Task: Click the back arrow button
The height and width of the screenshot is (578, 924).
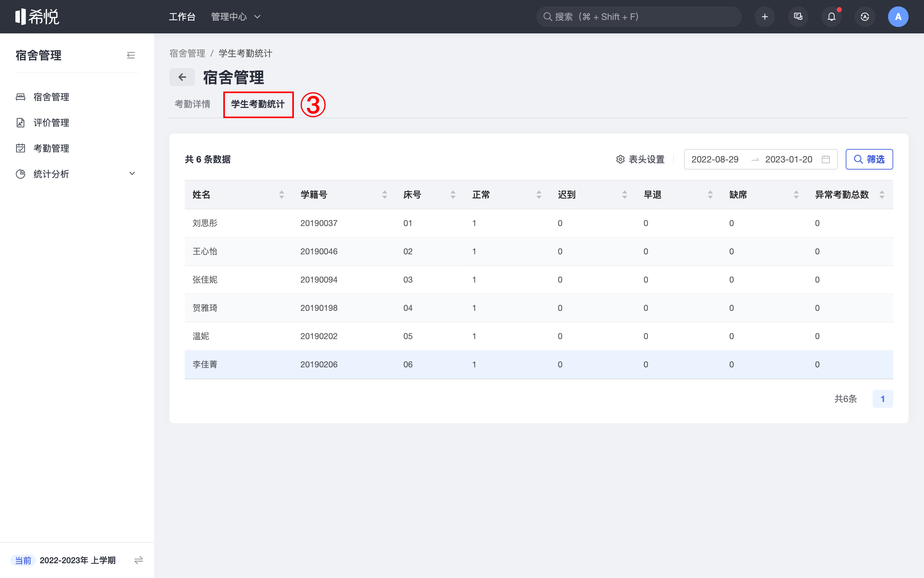Action: 182,77
